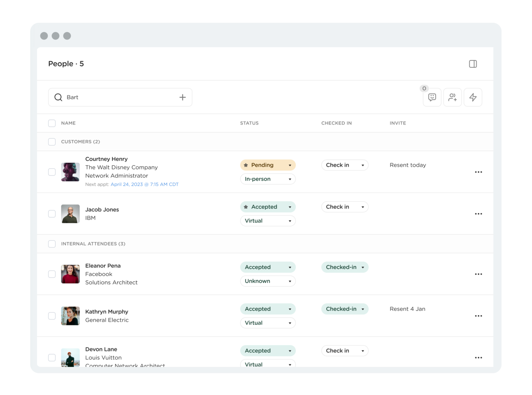532x395 pixels.
Task: Click the plus icon in search bar
Action: point(182,97)
